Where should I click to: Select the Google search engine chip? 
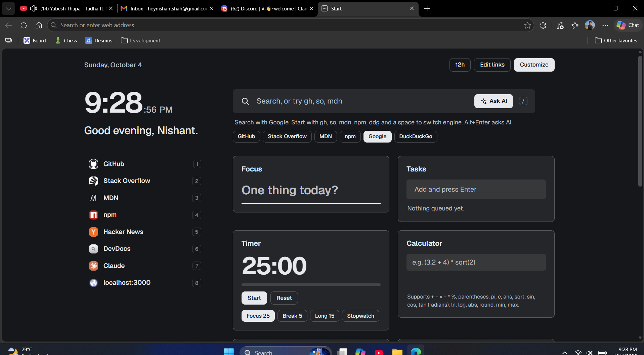pyautogui.click(x=377, y=136)
